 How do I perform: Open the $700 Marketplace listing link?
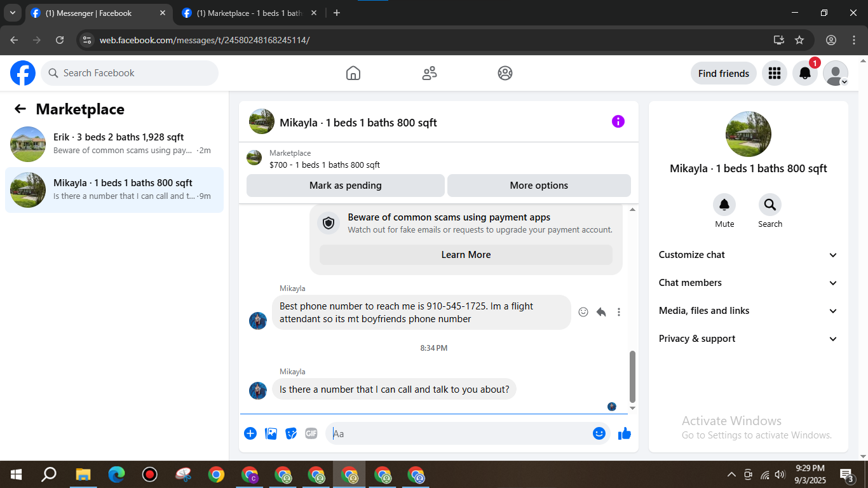point(325,165)
